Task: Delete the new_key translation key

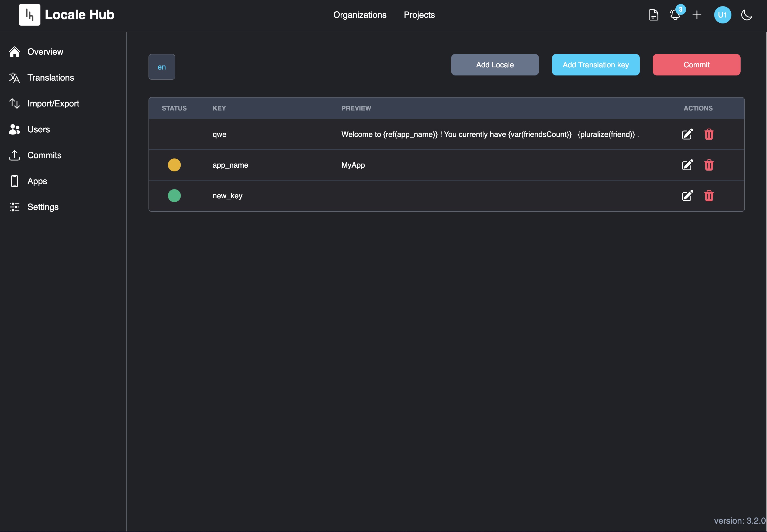Action: 709,196
